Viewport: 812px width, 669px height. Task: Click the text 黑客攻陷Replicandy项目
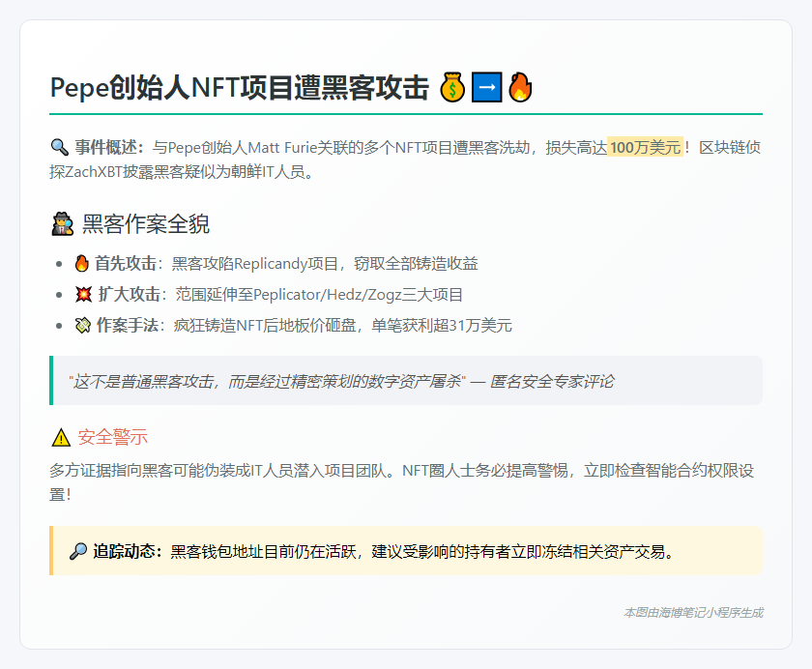click(x=255, y=264)
